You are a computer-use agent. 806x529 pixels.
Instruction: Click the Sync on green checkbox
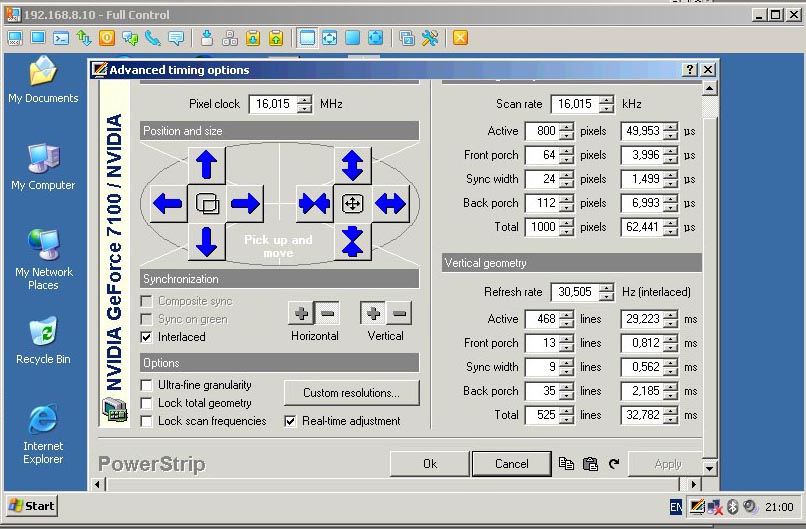(x=146, y=319)
